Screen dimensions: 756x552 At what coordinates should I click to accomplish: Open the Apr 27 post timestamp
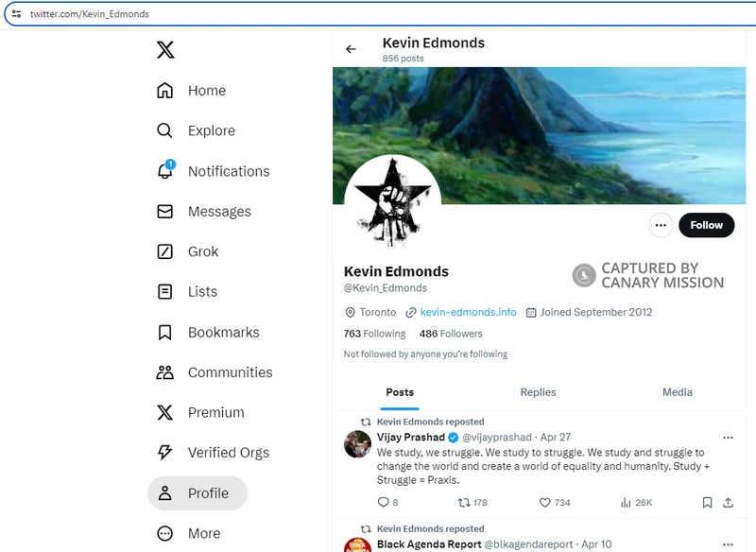click(556, 438)
